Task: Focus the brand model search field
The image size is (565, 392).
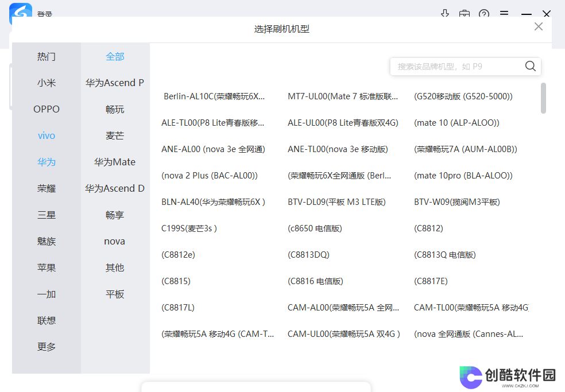Action: coord(465,67)
